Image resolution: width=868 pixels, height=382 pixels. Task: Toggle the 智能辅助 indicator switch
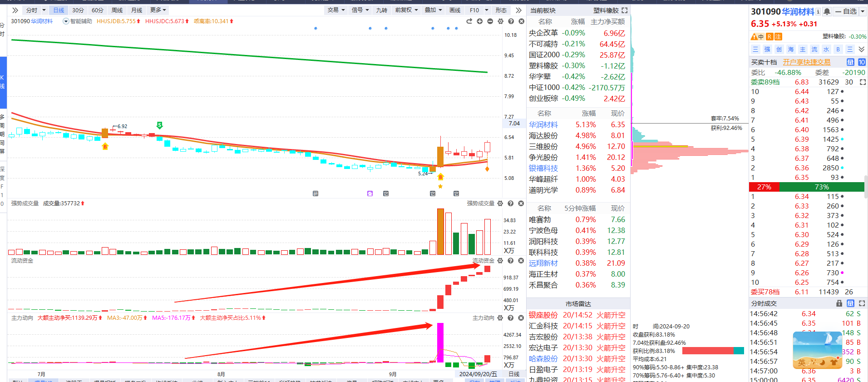pos(78,21)
